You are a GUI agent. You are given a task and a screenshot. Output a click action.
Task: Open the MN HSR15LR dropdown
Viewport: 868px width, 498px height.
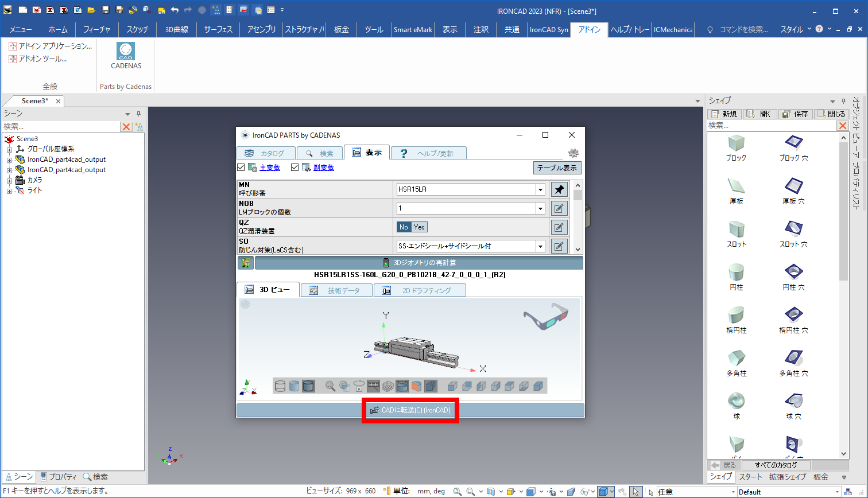tap(540, 189)
